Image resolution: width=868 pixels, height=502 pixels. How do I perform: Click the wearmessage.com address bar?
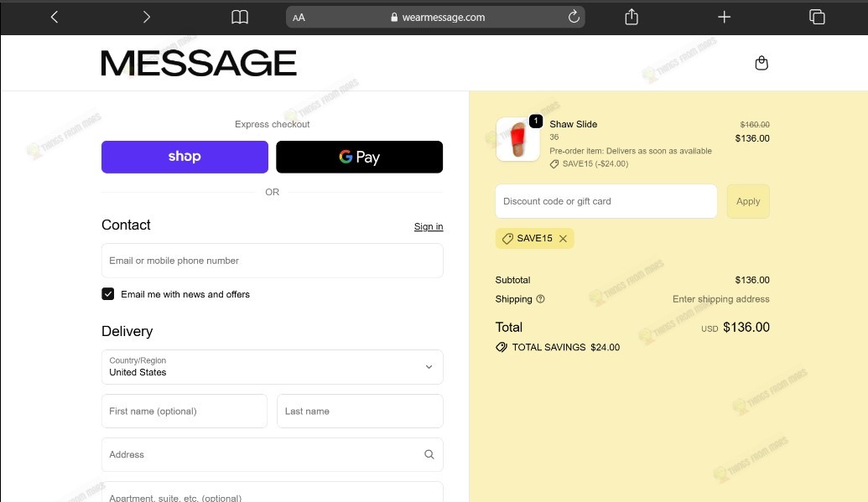click(x=435, y=17)
